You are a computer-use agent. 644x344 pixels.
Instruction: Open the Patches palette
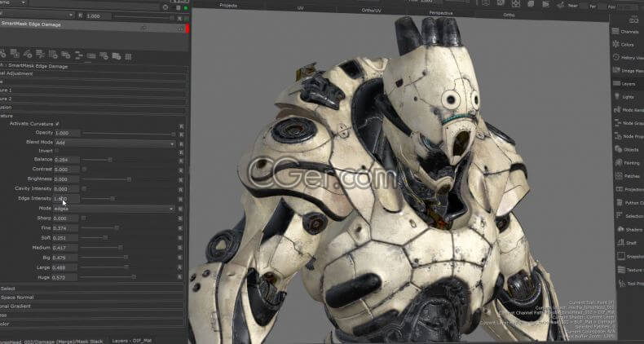pos(627,176)
